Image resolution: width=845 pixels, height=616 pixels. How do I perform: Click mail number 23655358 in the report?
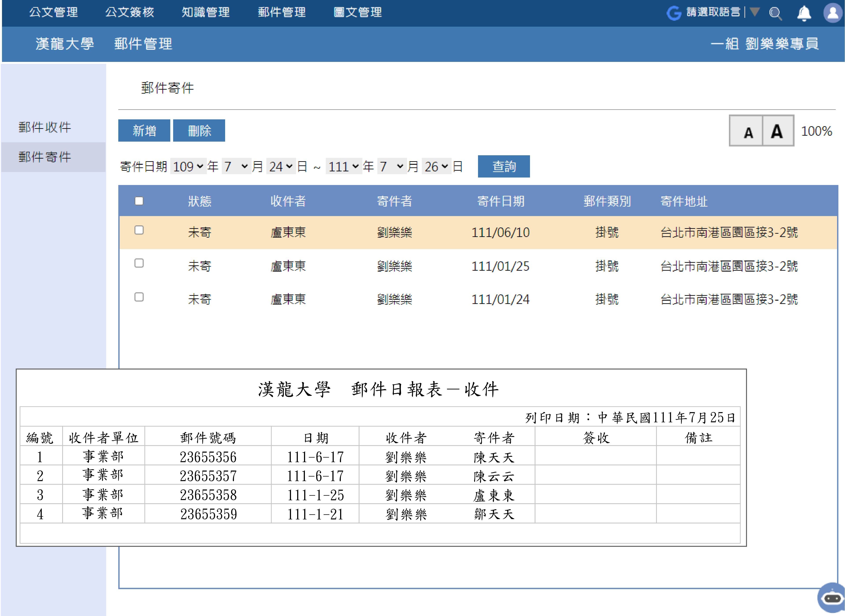coord(208,495)
